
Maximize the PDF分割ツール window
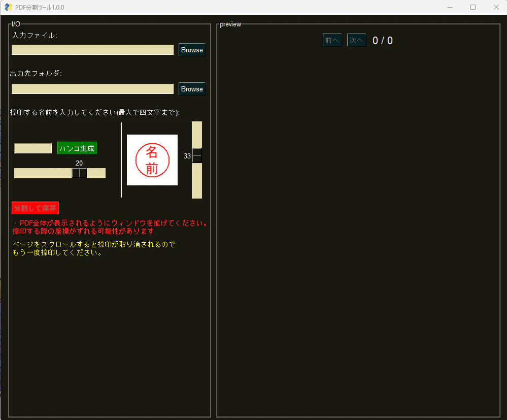point(472,7)
